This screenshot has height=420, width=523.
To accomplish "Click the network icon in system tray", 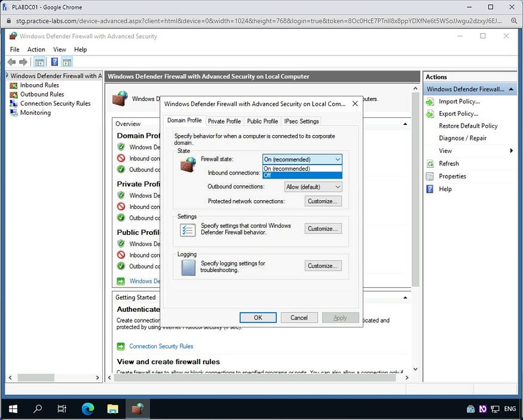I will 496,409.
